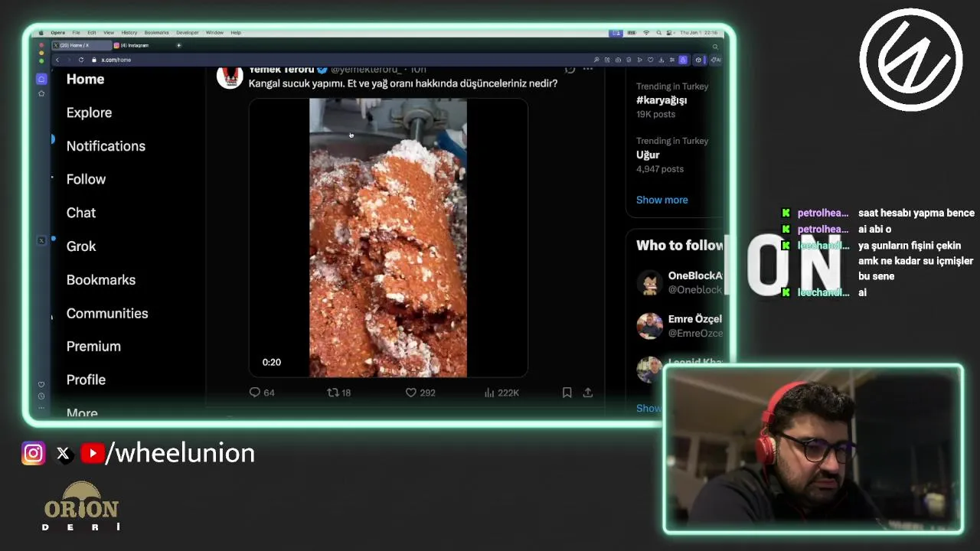Click the Apple menu logo
980x551 pixels.
point(41,33)
